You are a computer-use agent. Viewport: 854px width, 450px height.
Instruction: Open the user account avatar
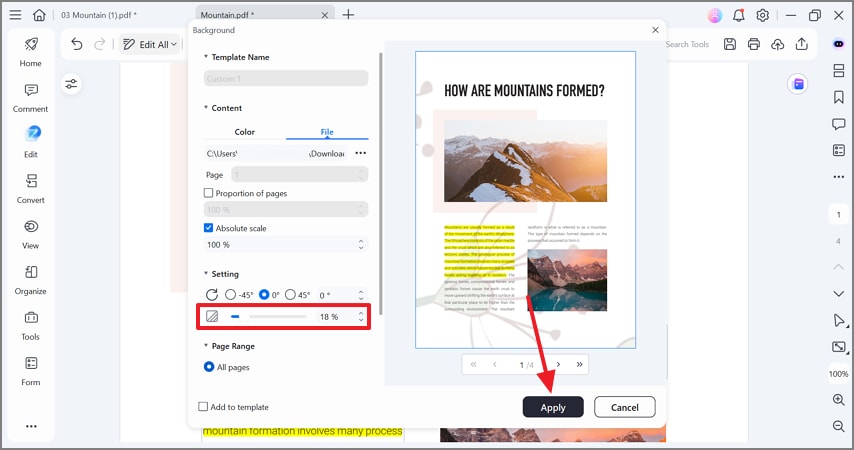click(x=715, y=15)
